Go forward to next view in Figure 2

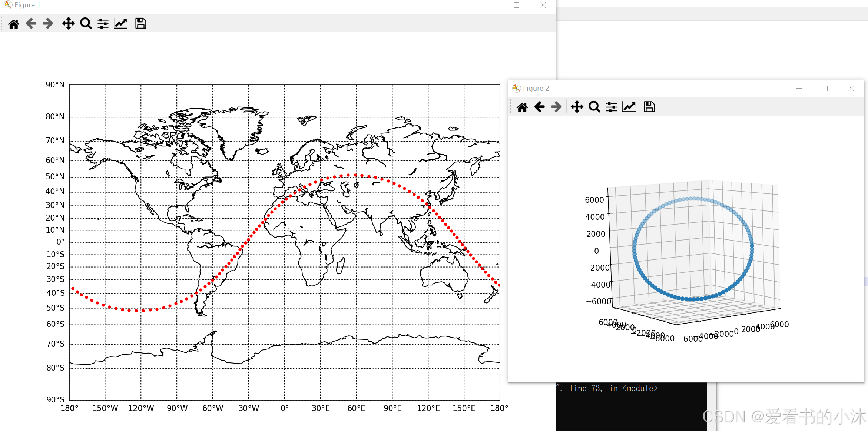[556, 106]
